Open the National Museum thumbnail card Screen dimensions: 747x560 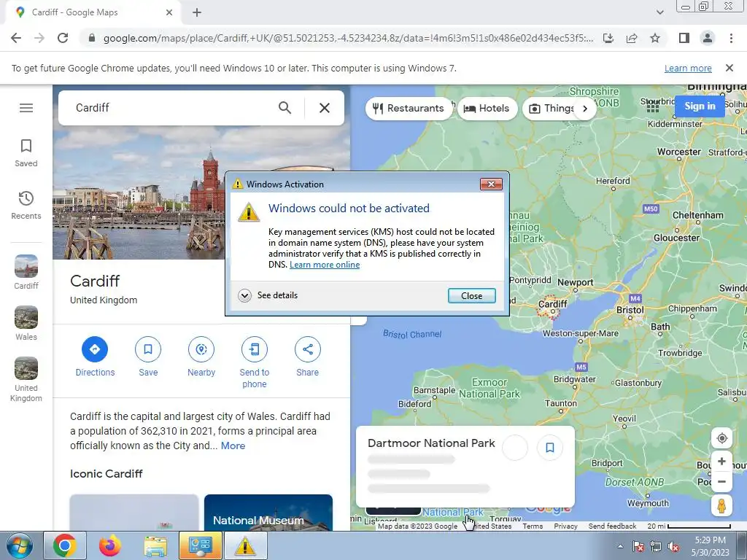coord(268,513)
